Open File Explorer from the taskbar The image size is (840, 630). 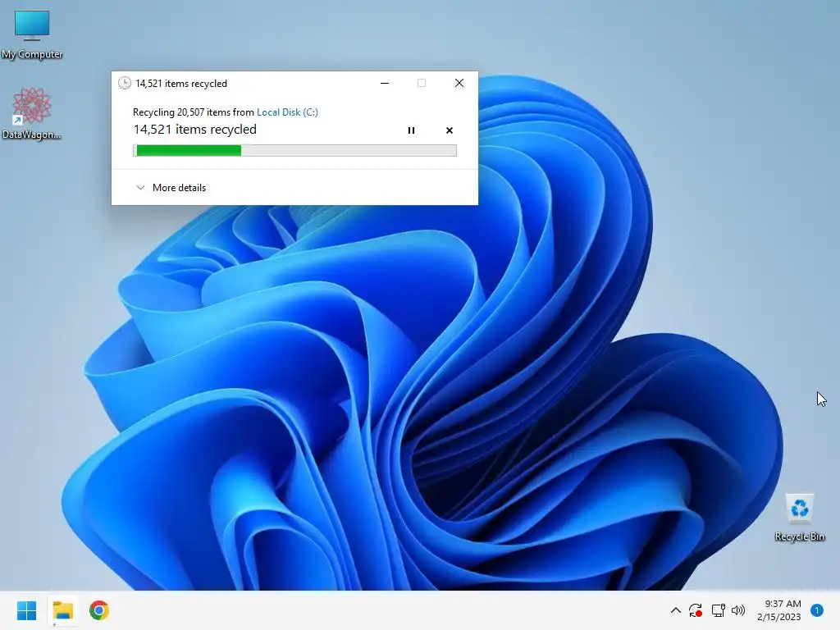pos(62,610)
